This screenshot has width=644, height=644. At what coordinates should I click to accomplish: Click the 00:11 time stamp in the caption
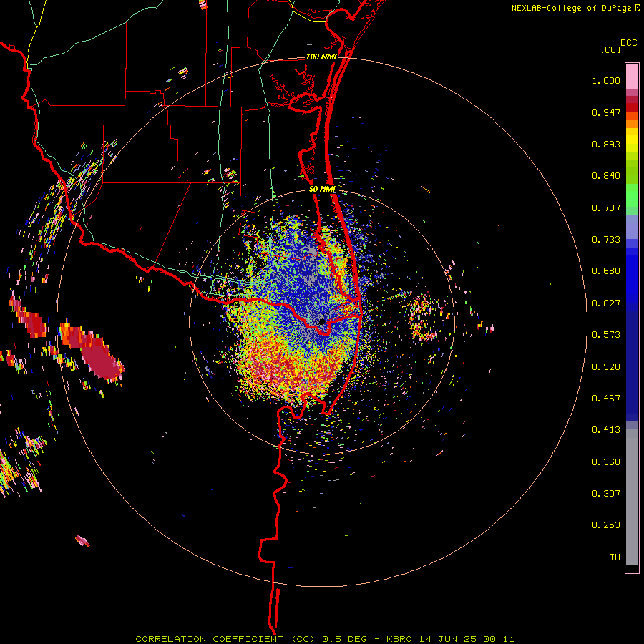tap(499, 639)
